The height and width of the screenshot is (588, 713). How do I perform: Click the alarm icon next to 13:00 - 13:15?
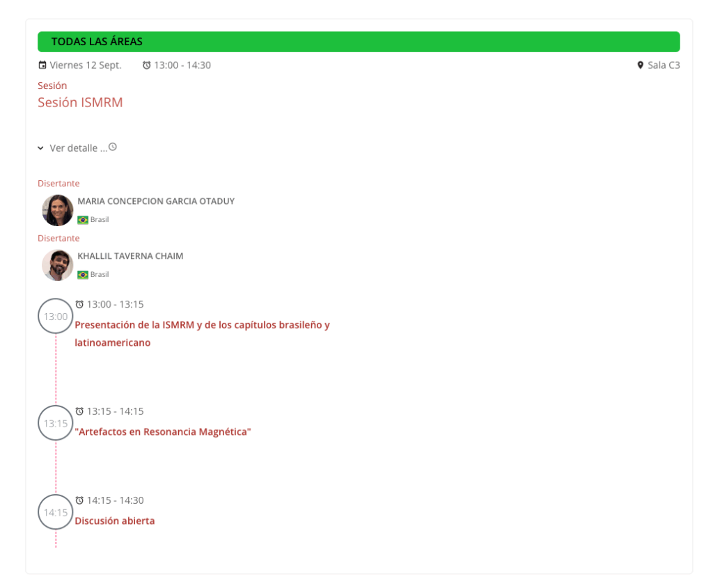pyautogui.click(x=79, y=304)
